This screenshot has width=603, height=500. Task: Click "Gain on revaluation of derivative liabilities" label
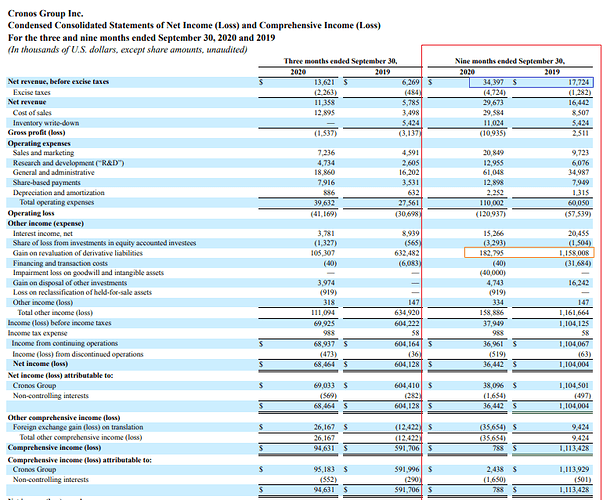pos(78,253)
